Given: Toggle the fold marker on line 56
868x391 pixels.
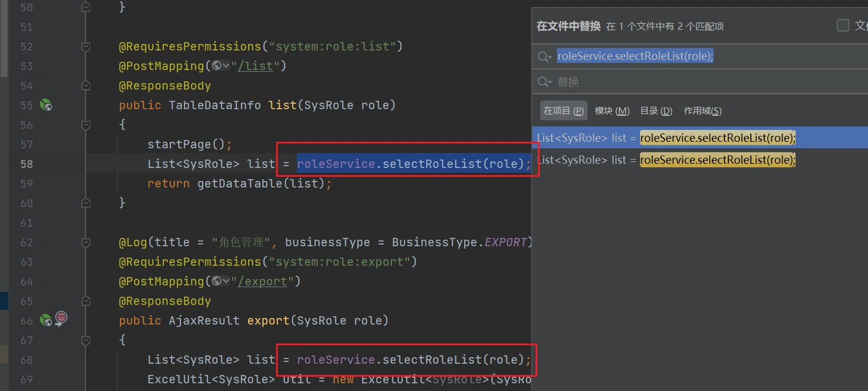Looking at the screenshot, I should coord(86,125).
